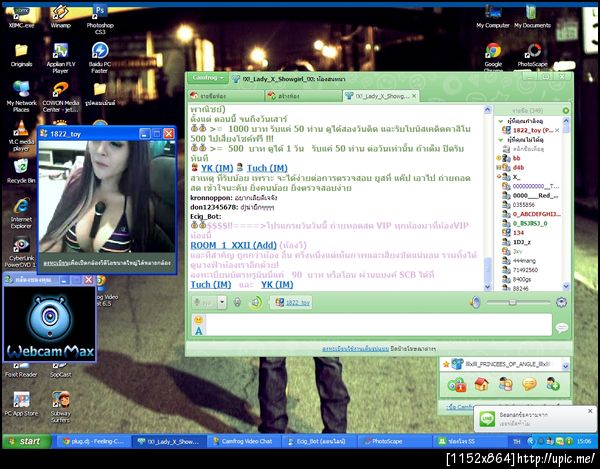Launch Google Chrome from desktop

(x=493, y=57)
